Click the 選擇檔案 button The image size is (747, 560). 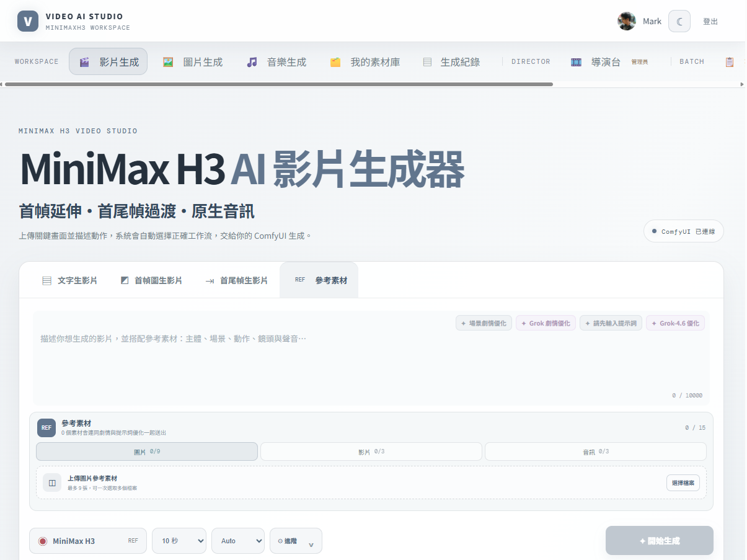683,482
